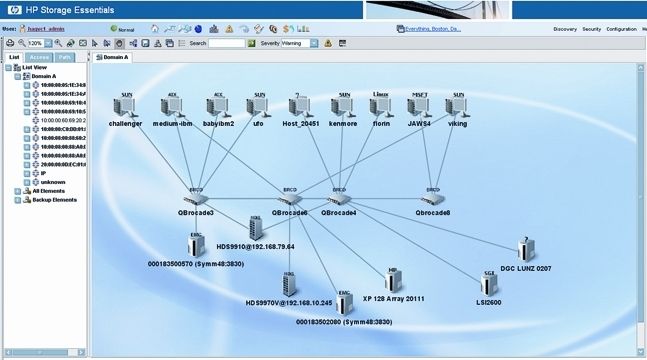This screenshot has height=360, width=647.
Task: Click the warning triangle icon beside the globe
Action: [x=229, y=29]
